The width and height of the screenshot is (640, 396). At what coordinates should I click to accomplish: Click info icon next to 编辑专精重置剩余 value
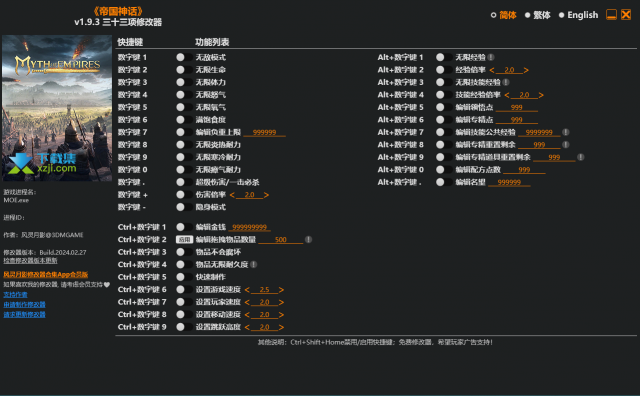click(566, 145)
